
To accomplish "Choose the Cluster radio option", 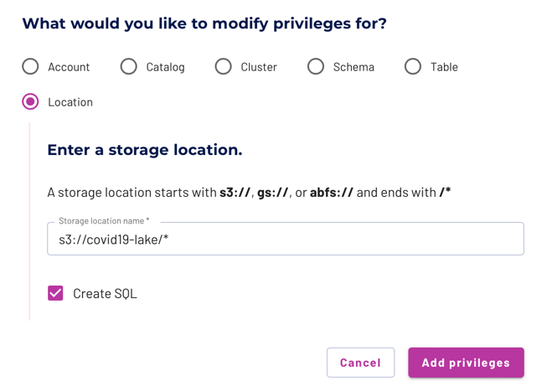I will click(224, 66).
